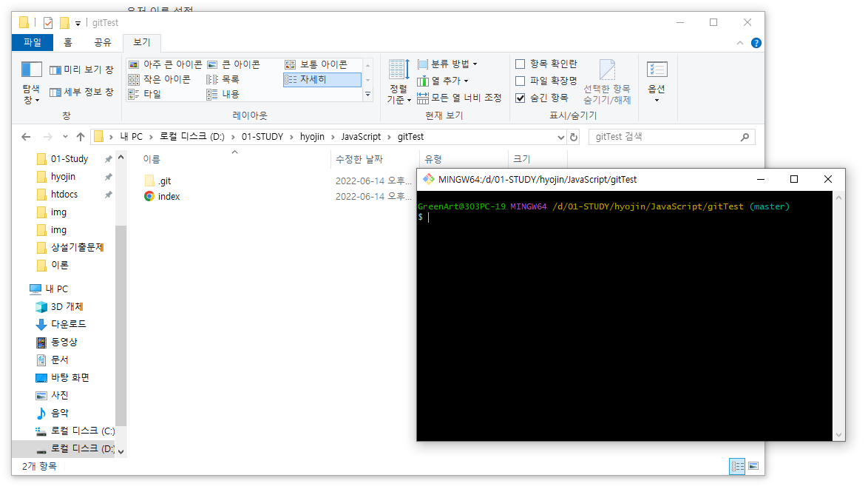Switch to details view icon in status bar

737,466
